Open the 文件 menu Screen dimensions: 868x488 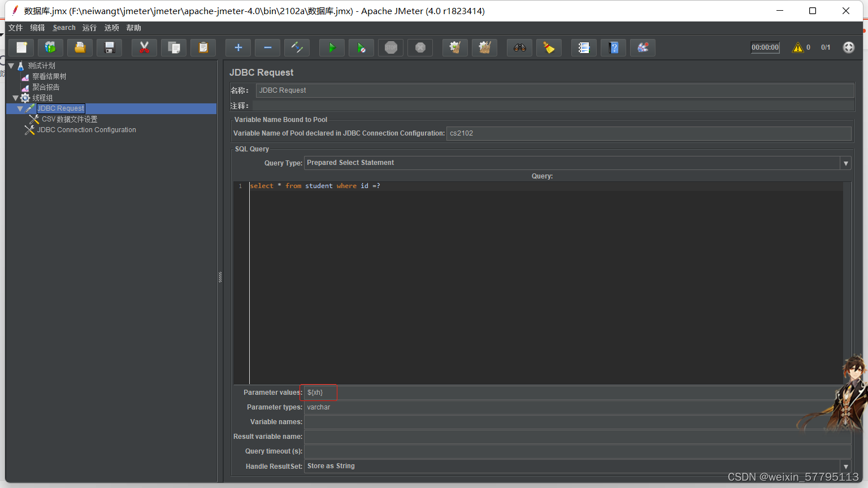point(15,28)
